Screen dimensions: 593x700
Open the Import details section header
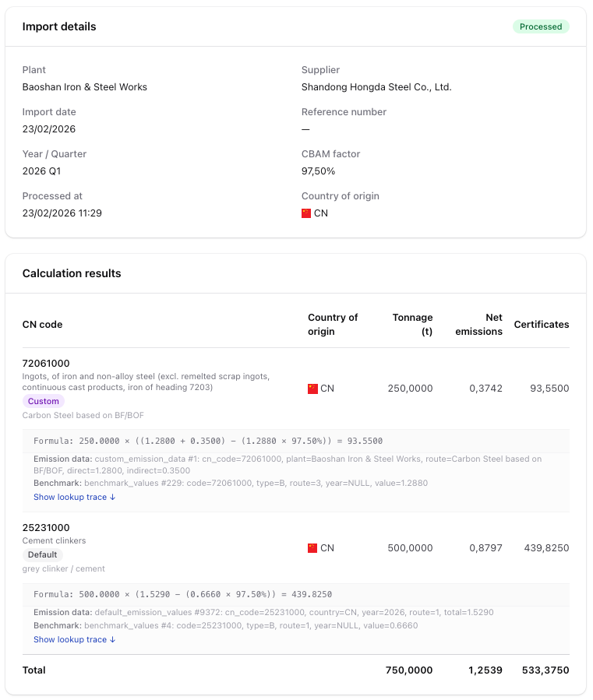click(59, 26)
